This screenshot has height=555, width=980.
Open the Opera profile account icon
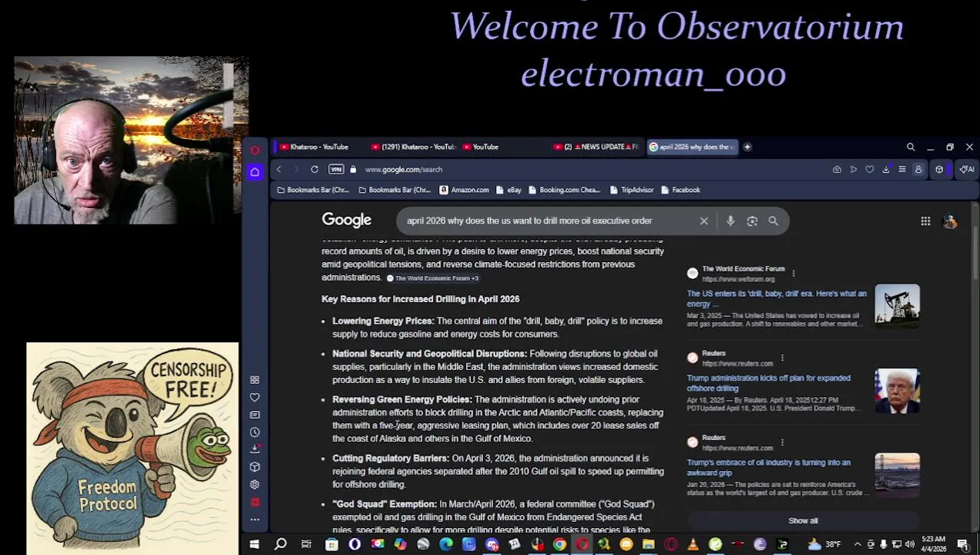click(x=918, y=170)
